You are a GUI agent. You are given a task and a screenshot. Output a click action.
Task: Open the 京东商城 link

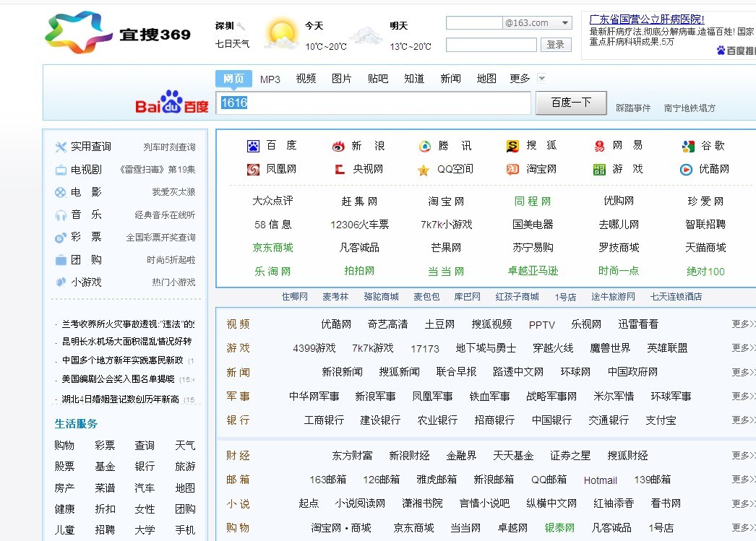click(x=272, y=248)
